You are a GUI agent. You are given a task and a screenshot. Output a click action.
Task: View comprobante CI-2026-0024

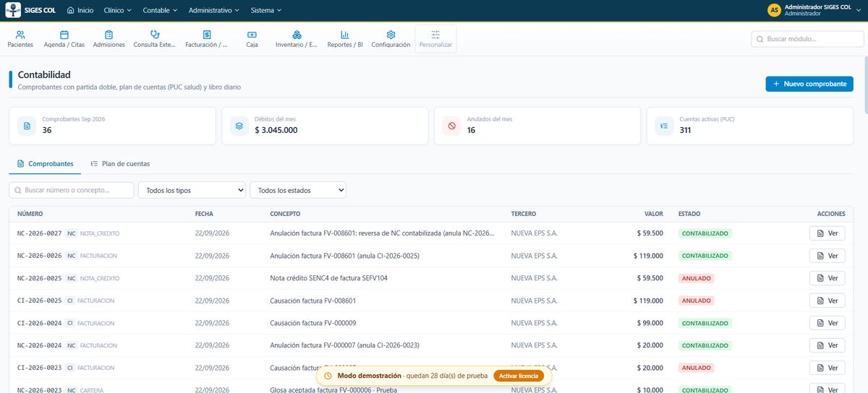click(x=827, y=323)
